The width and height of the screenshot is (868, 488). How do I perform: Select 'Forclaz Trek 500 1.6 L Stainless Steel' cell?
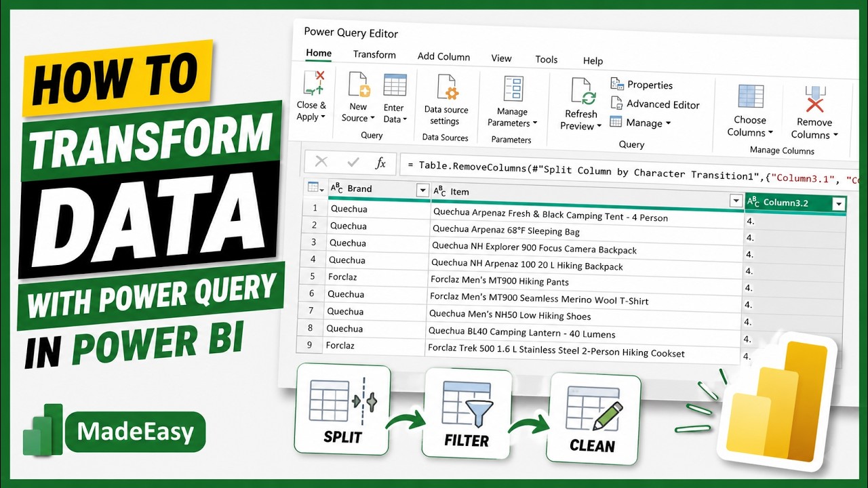pyautogui.click(x=583, y=352)
